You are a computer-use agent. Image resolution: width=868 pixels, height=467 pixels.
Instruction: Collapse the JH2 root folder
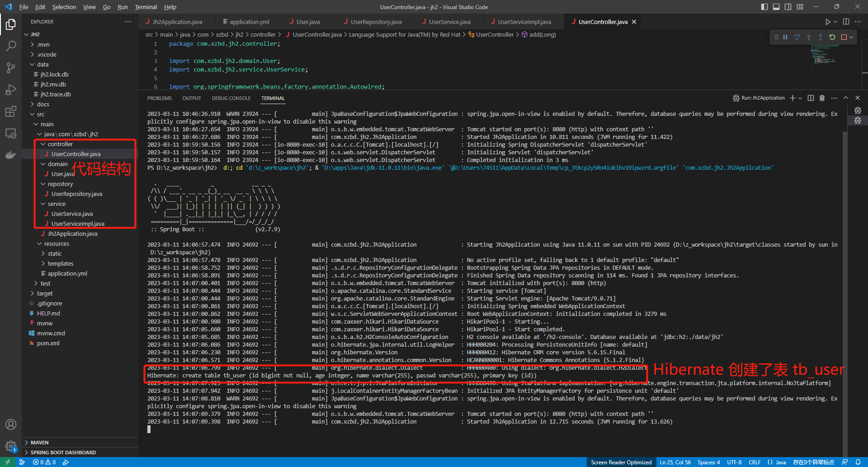pos(80,34)
